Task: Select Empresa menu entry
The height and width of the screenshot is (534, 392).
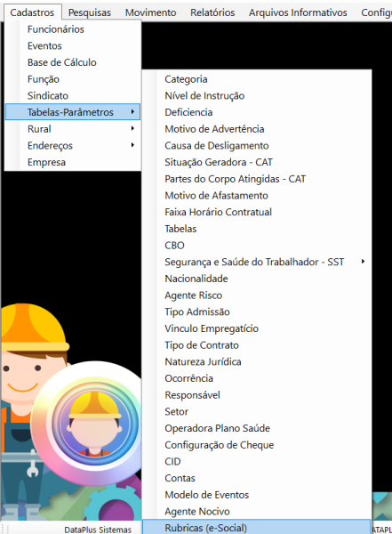Action: 73,163
